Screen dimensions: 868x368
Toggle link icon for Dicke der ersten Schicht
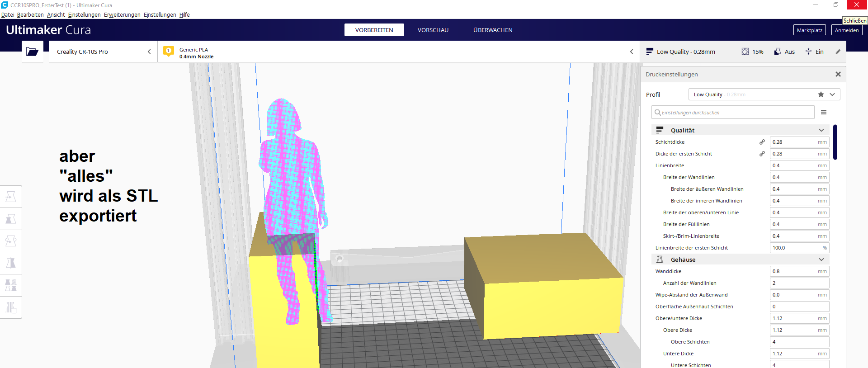[762, 154]
